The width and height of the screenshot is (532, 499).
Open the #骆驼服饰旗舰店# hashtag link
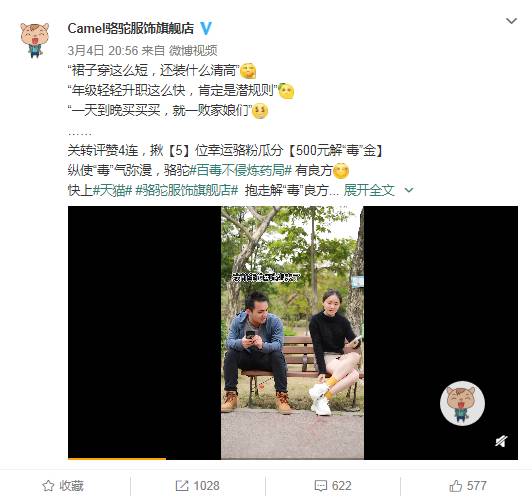(x=187, y=190)
